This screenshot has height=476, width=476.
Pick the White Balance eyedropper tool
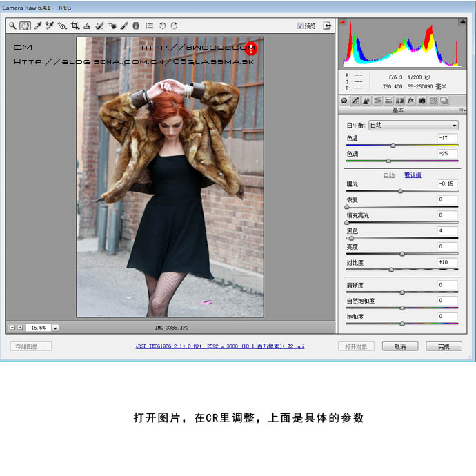click(x=38, y=26)
